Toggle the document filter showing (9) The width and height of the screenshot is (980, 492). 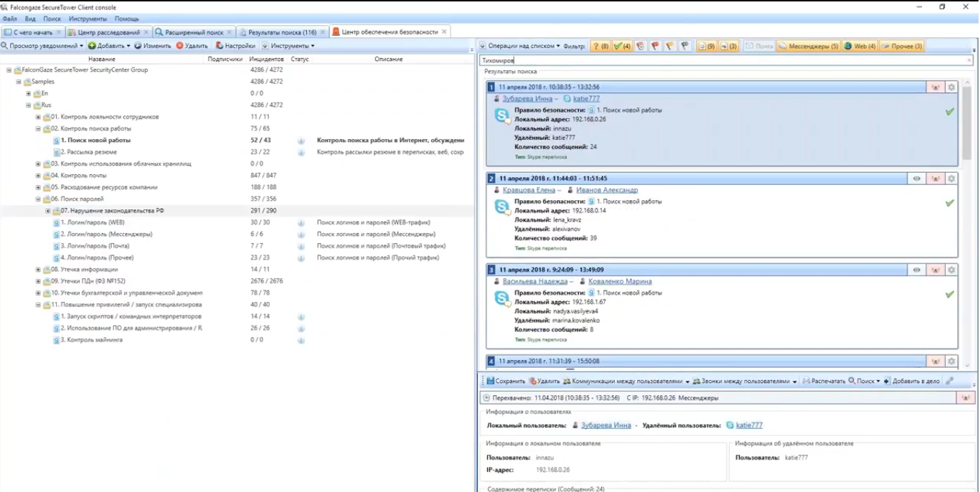coord(707,46)
